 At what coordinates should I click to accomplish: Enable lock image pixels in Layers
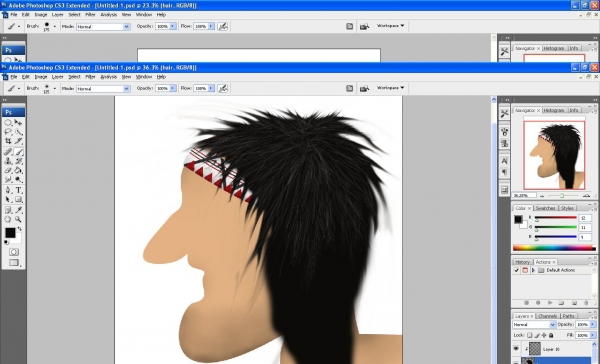[x=537, y=335]
